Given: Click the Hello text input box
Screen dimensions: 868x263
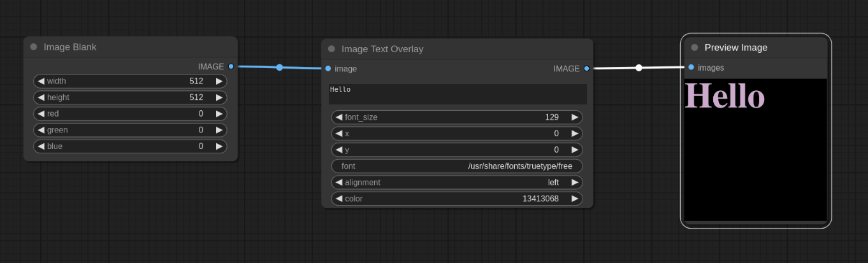Looking at the screenshot, I should 458,94.
